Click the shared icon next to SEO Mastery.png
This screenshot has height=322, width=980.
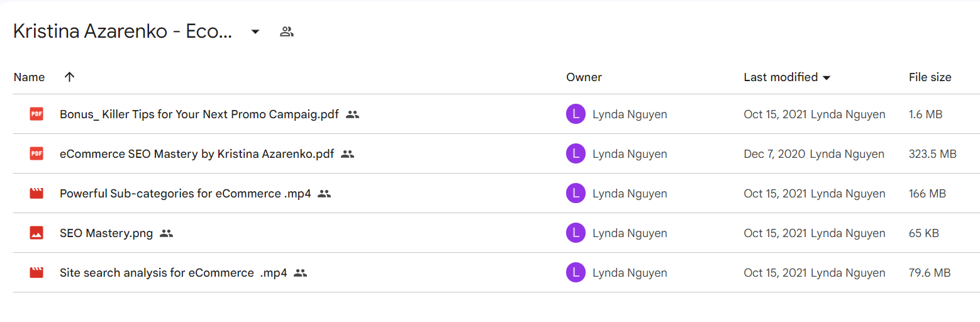(x=166, y=233)
